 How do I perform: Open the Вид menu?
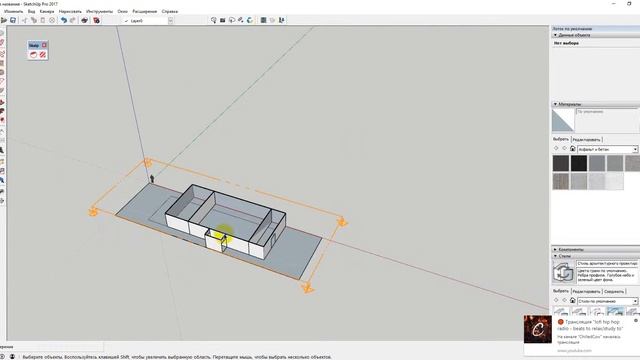[x=31, y=11]
